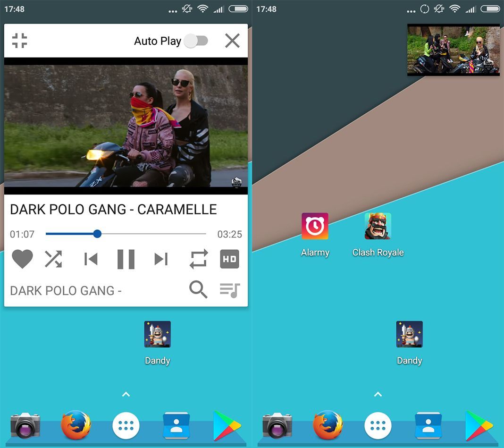504x448 pixels.
Task: Expand app drawer with left screen up-chevron
Action: tap(126, 394)
